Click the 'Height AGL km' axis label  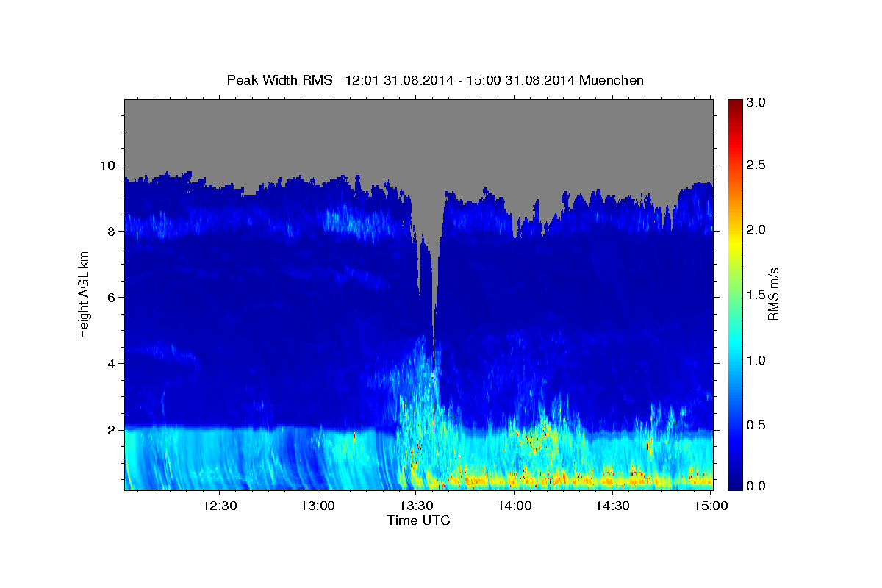[84, 294]
